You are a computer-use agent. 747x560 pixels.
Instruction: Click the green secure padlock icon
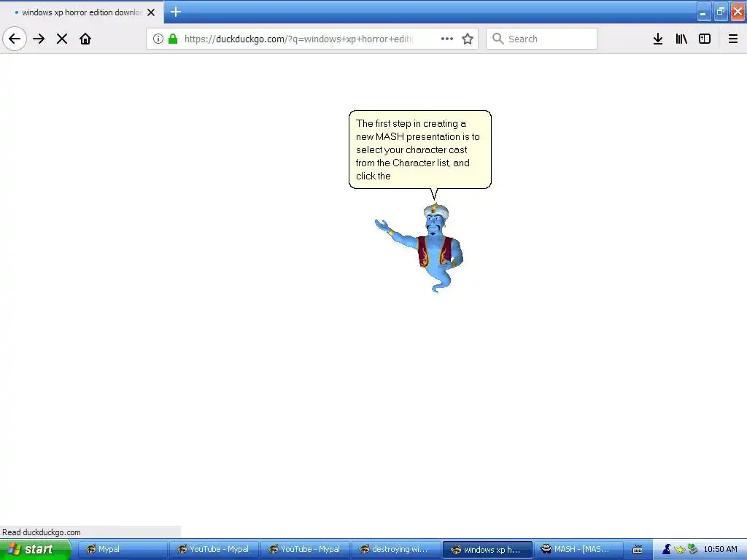(173, 39)
